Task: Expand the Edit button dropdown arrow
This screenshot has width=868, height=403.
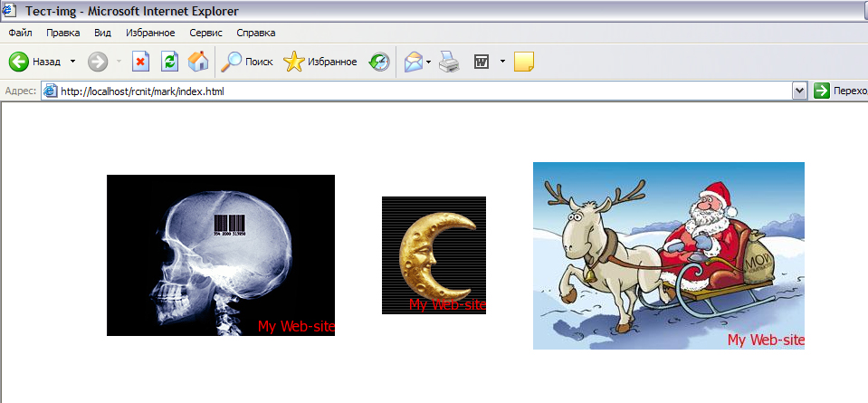Action: [502, 61]
